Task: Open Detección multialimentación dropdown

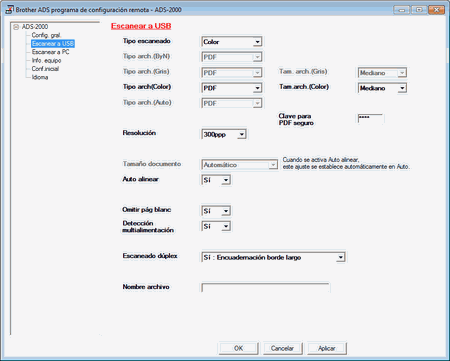Action: coord(216,226)
